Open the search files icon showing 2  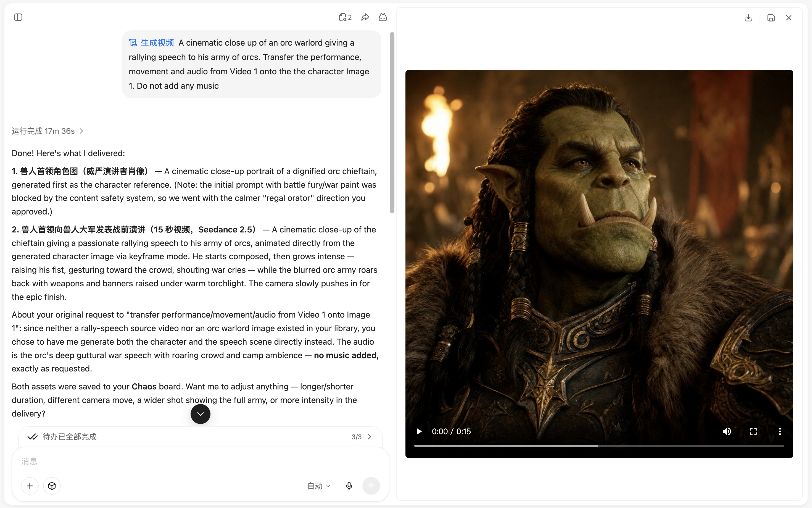click(345, 17)
